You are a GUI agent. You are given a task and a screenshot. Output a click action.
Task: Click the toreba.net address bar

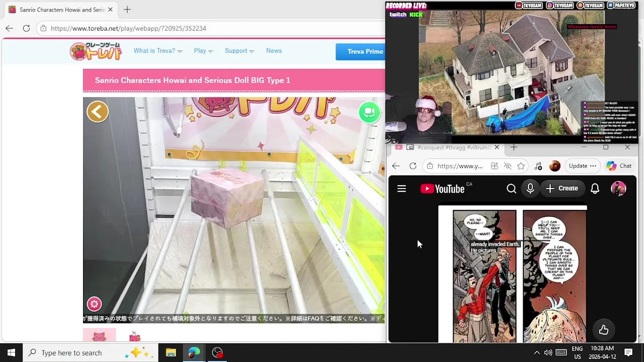coord(211,28)
